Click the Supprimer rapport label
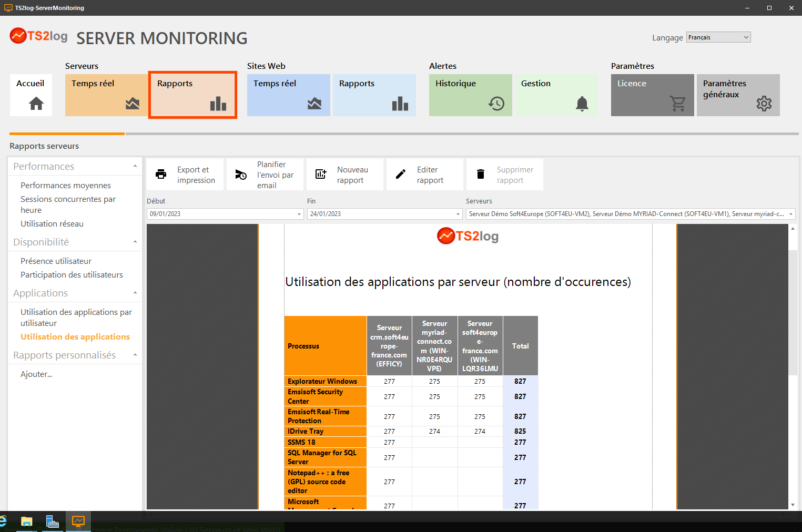This screenshot has height=532, width=802. (x=515, y=175)
